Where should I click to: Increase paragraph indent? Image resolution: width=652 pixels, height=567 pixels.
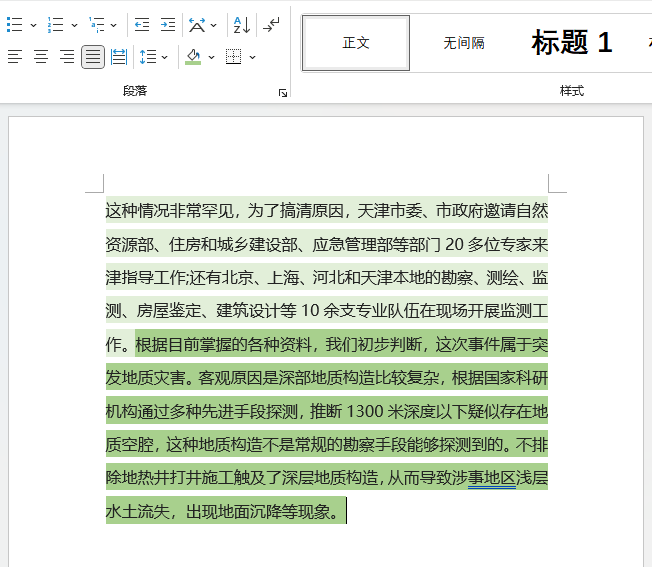tap(168, 25)
